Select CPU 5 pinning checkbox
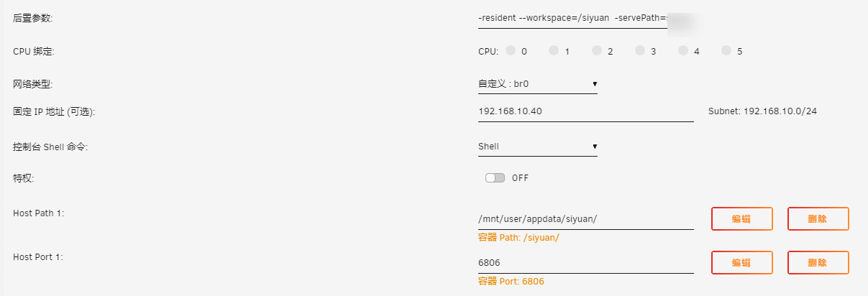The image size is (868, 296). pos(726,51)
